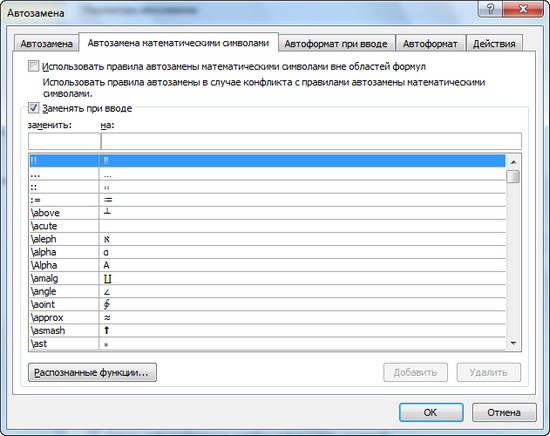Select the := entry row
550x436 pixels.
(x=267, y=200)
